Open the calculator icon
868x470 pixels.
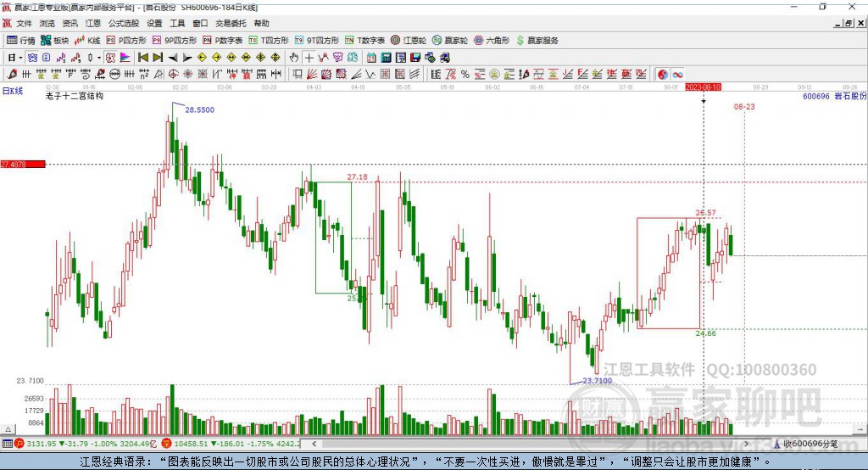click(386, 58)
